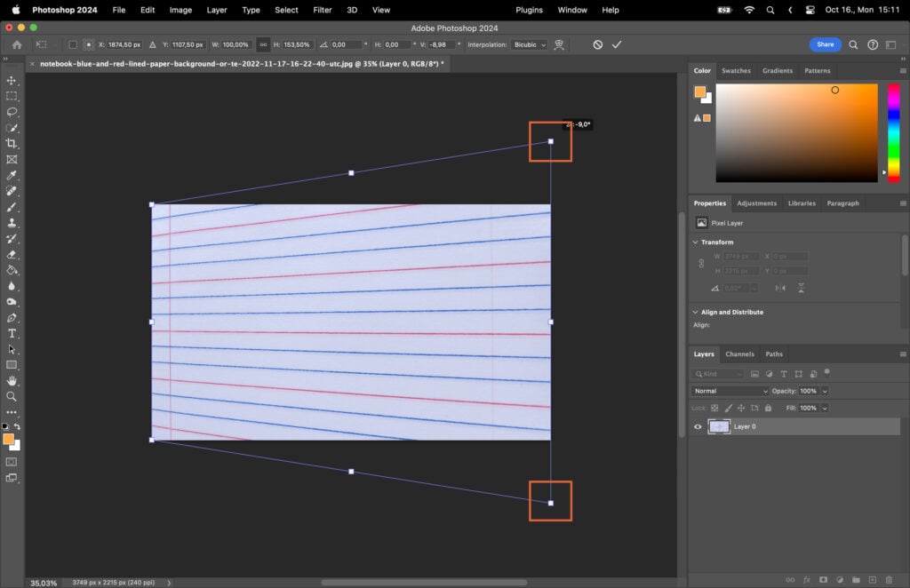Screen dimensions: 910x588
Task: Open the Filter menu
Action: [322, 10]
